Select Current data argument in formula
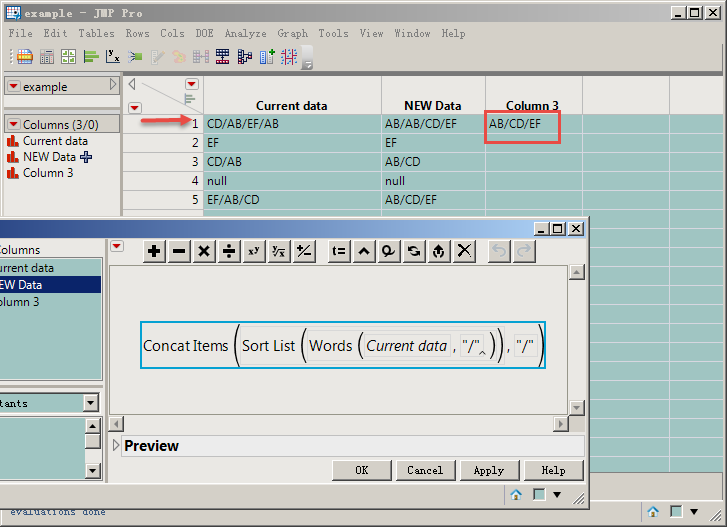The image size is (727, 527). pos(407,346)
